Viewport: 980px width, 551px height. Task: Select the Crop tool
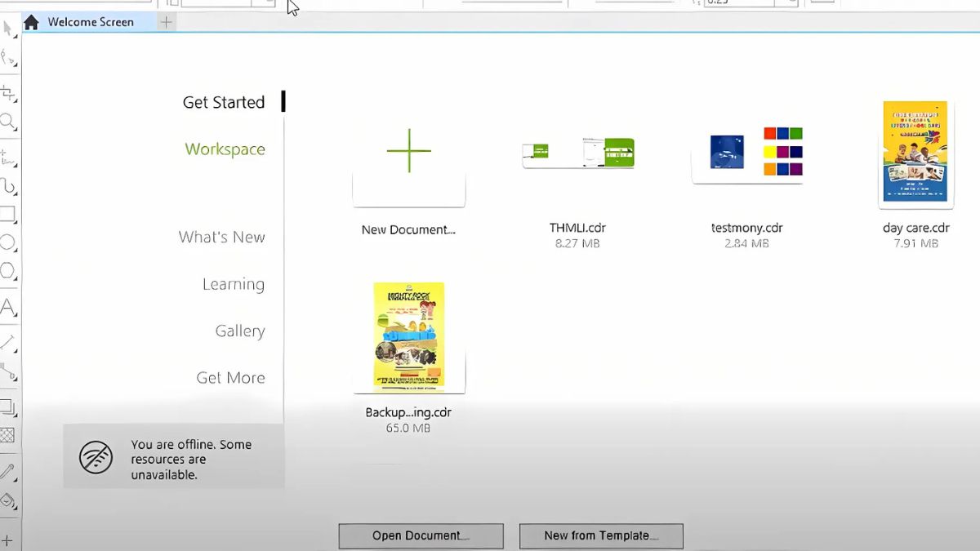pyautogui.click(x=8, y=93)
